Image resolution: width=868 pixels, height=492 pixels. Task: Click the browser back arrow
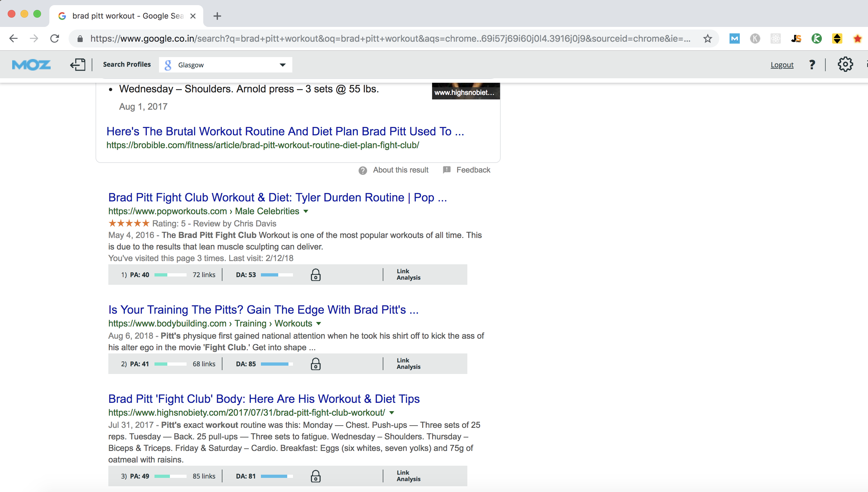tap(13, 38)
